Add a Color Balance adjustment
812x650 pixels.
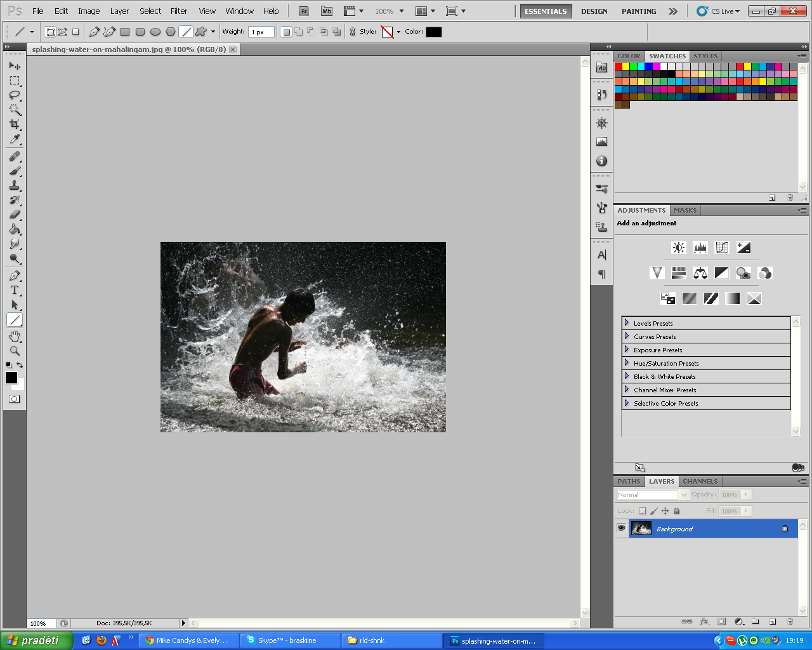click(x=700, y=273)
